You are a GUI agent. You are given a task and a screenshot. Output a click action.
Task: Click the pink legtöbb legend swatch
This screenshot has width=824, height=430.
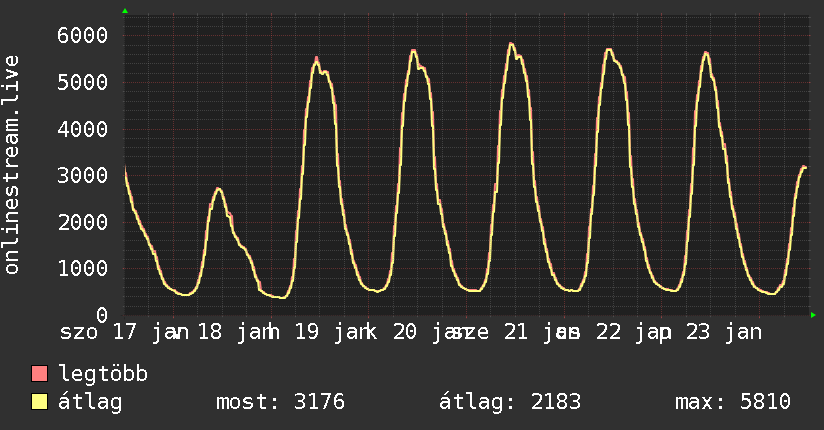click(x=39, y=374)
